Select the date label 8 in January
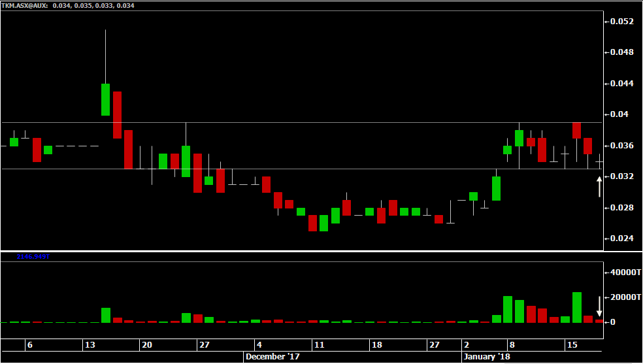The width and height of the screenshot is (643, 364). pos(512,345)
